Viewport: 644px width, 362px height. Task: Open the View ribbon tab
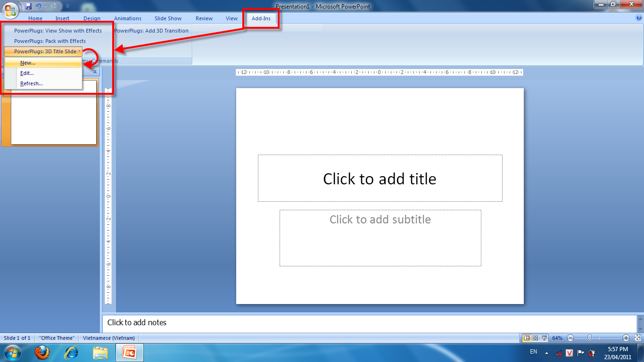coord(231,18)
